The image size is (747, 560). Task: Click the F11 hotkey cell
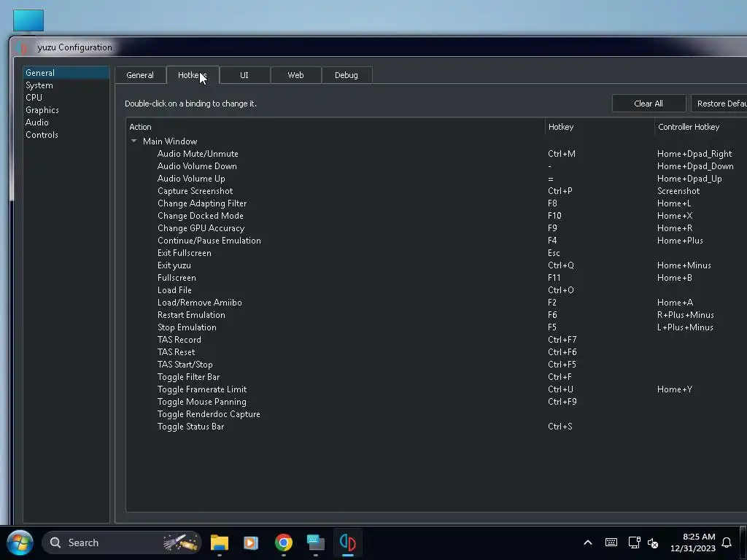click(554, 277)
